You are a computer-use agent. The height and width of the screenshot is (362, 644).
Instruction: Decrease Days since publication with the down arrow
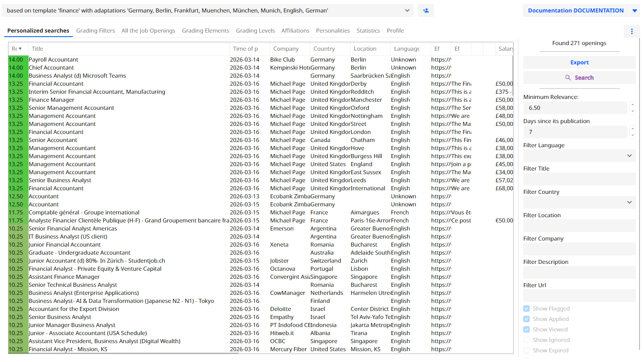click(632, 134)
